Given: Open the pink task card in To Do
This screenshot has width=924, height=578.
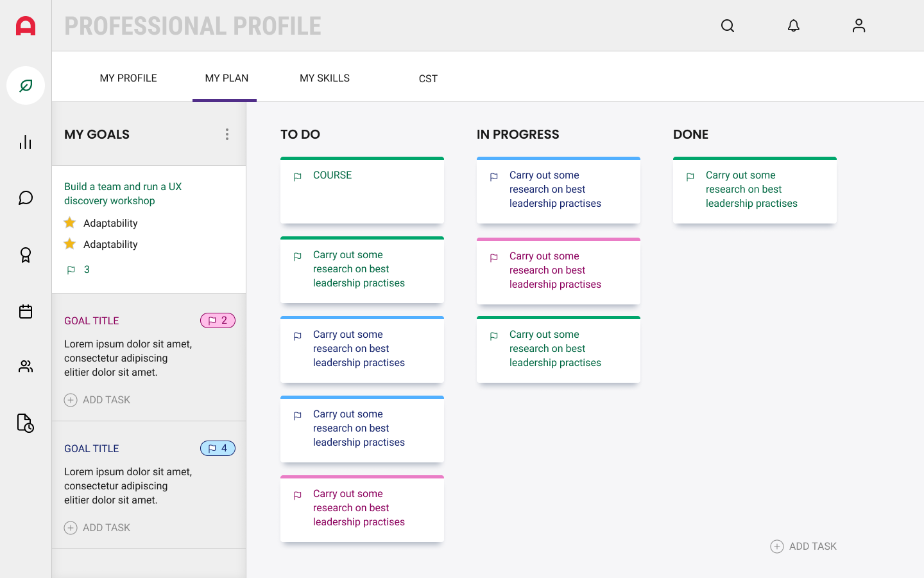Looking at the screenshot, I should 362,509.
